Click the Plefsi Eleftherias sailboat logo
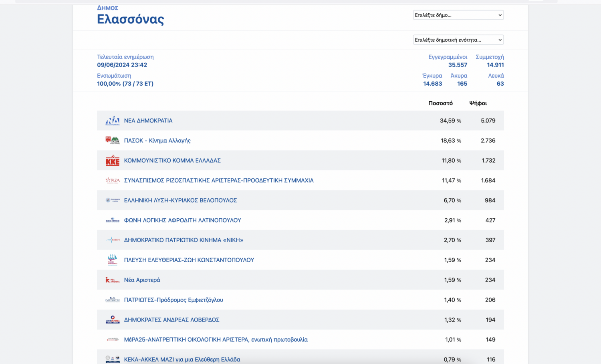Screen dimensions: 601x364 coord(113,260)
